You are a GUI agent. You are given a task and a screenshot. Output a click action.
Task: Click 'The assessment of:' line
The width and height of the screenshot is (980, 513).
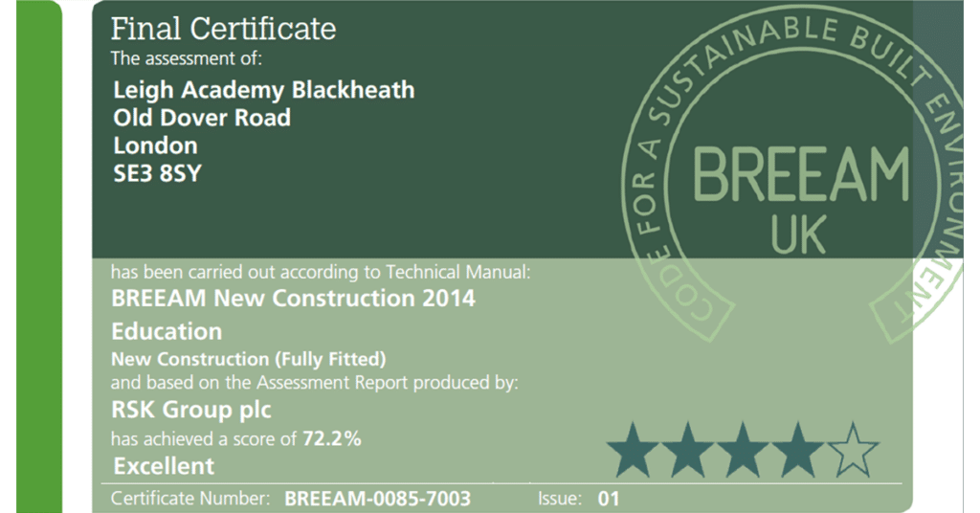[187, 58]
